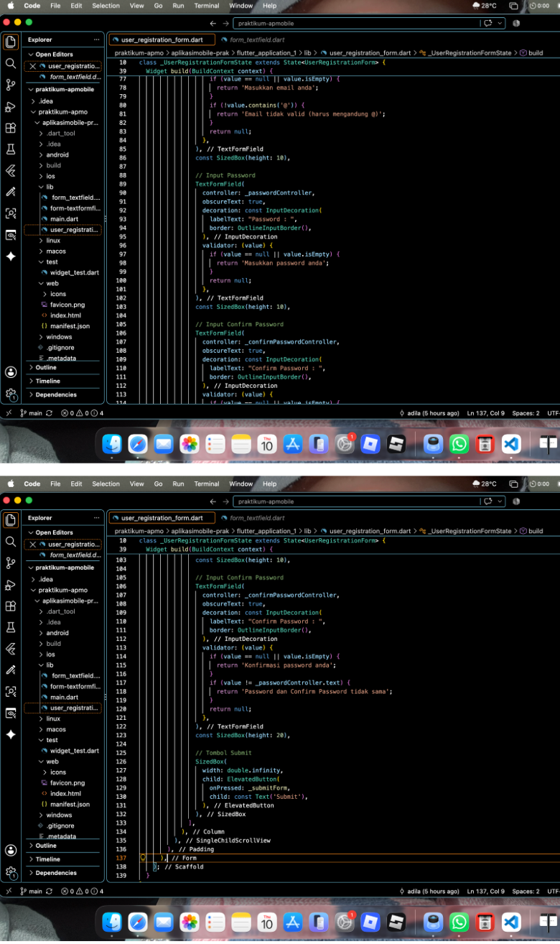
Task: Open widget_test.dart in upper Explorer
Action: (75, 272)
